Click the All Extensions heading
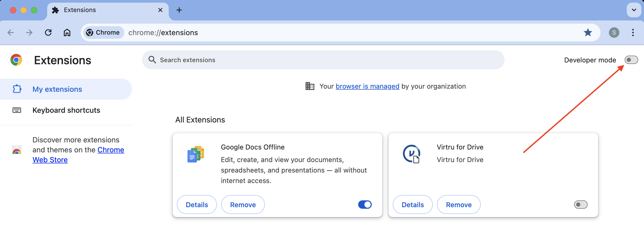The height and width of the screenshot is (225, 644). (x=200, y=120)
